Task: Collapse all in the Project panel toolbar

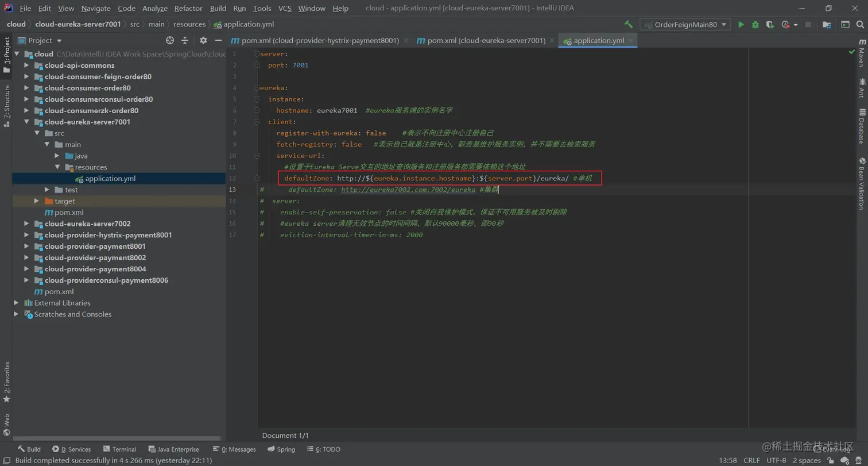Action: pos(185,40)
